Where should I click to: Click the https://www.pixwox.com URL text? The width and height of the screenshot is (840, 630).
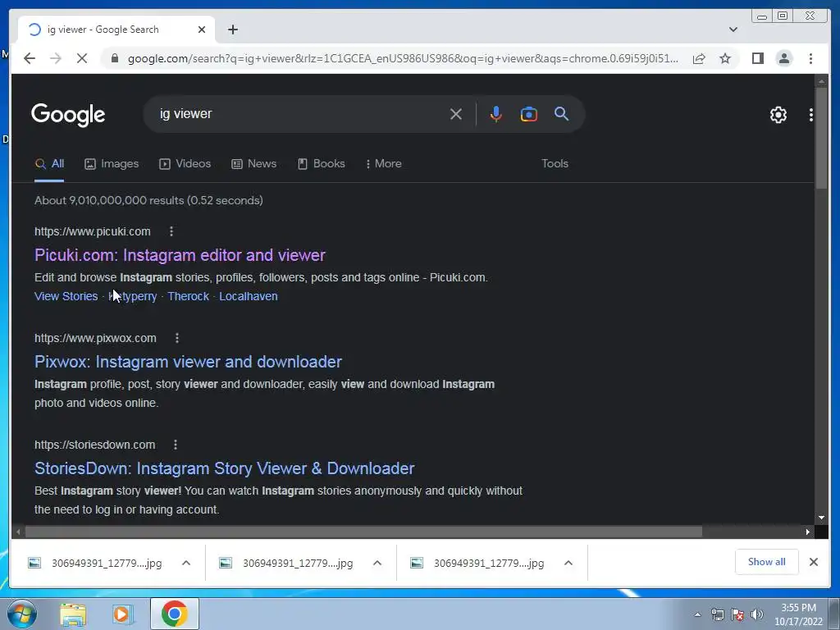[95, 338]
